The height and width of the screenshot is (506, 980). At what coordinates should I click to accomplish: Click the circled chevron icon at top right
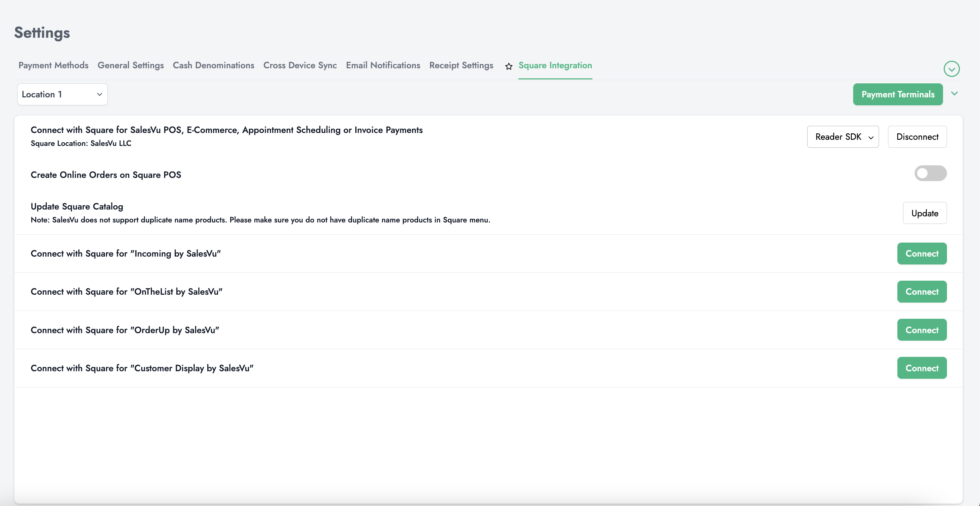point(951,69)
